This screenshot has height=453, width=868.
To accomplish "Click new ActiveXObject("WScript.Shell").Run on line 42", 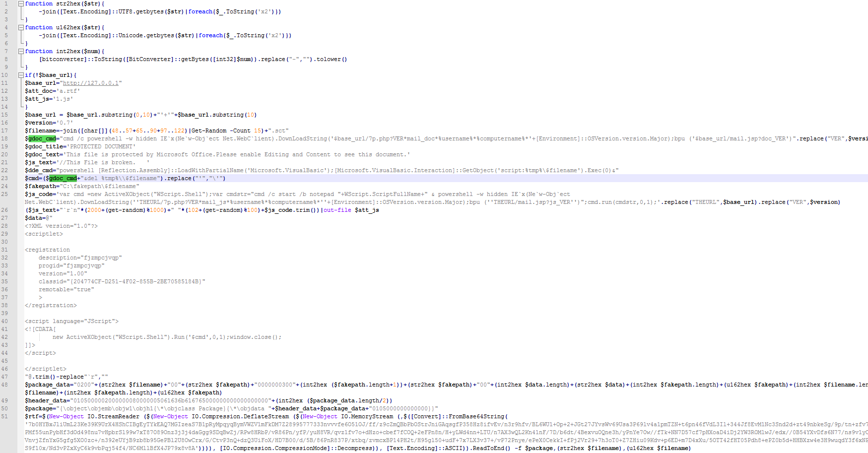I will 119,337.
